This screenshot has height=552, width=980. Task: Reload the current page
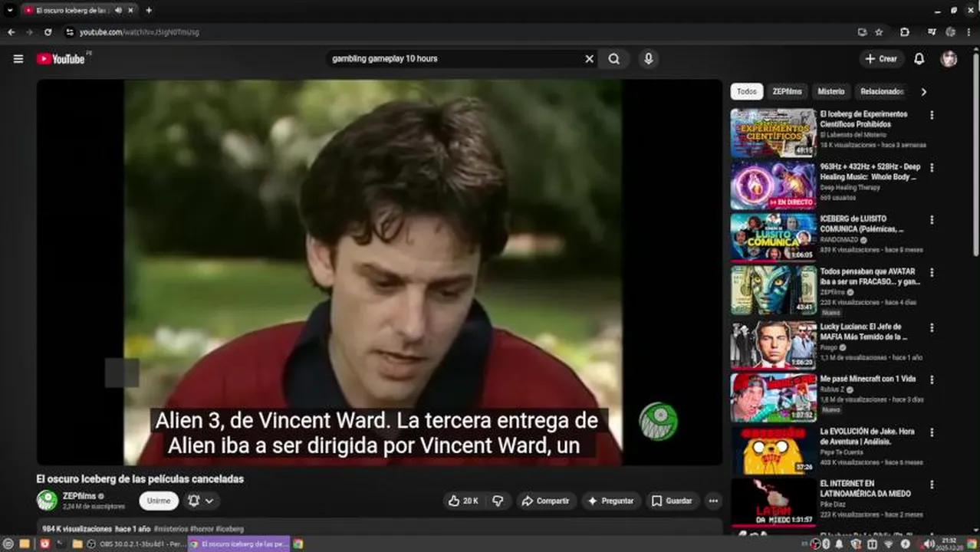coord(48,32)
